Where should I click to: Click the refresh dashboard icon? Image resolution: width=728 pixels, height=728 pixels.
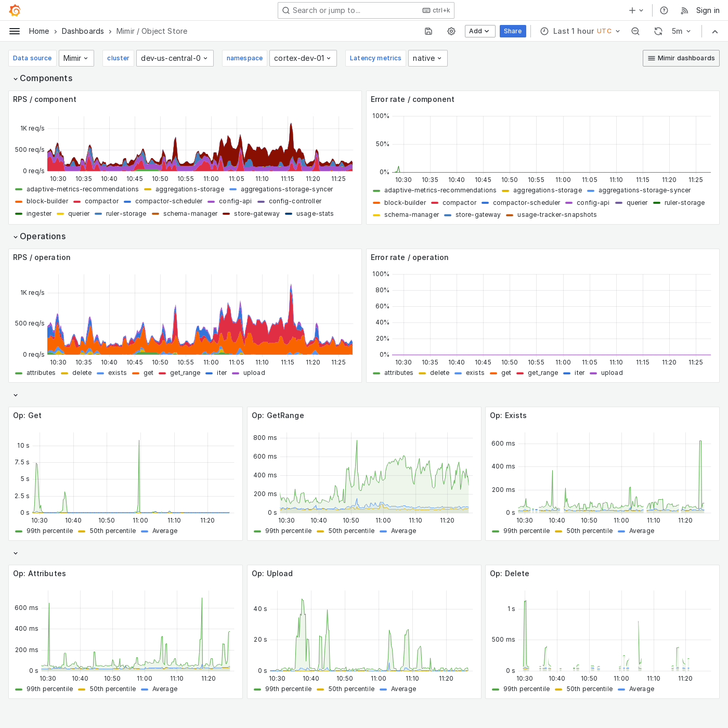click(658, 31)
